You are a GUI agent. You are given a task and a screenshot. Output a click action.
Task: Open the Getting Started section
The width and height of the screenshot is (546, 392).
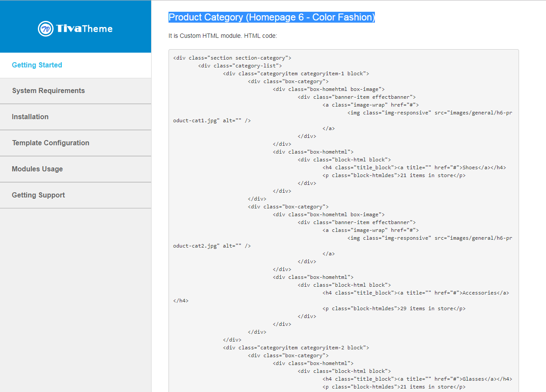coord(75,65)
